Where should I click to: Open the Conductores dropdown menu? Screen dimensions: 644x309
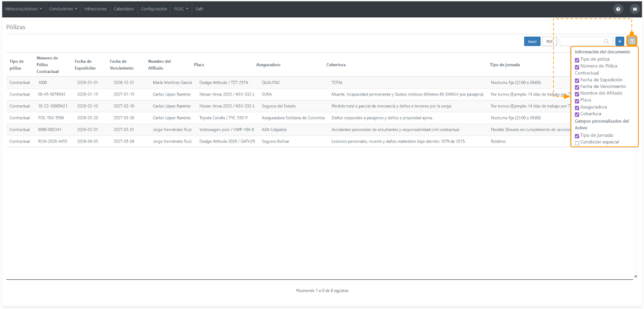click(63, 9)
